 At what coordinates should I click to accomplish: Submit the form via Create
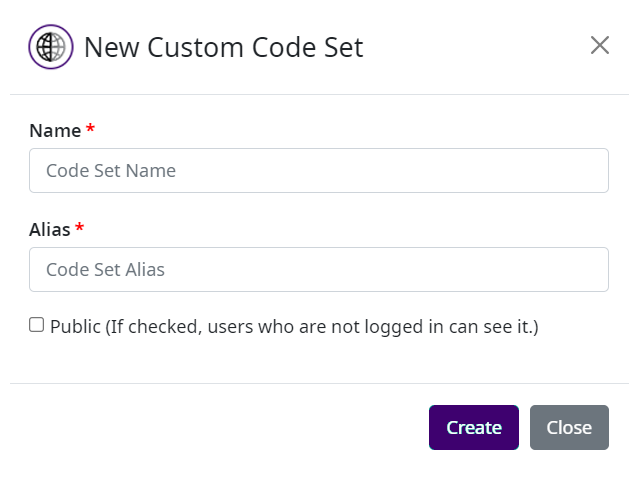[x=473, y=427]
